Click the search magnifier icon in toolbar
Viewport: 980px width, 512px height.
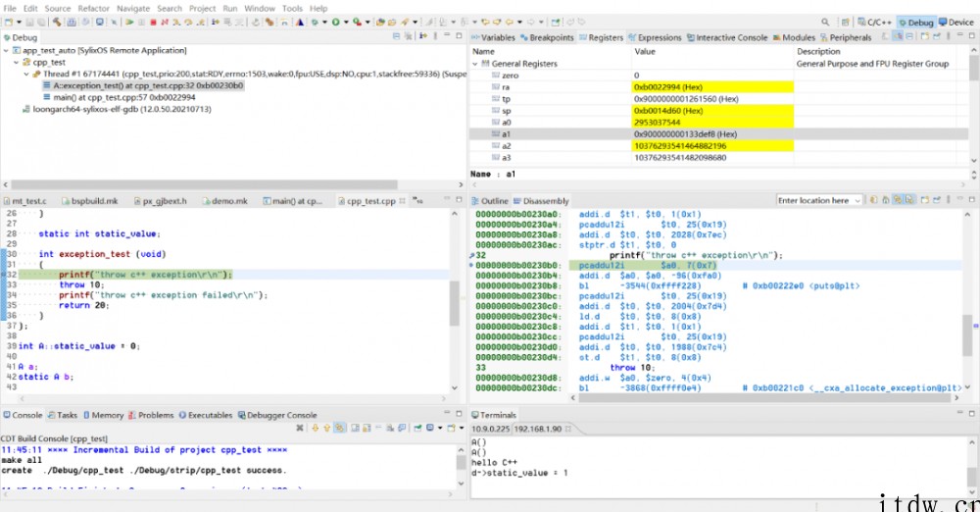(x=825, y=22)
